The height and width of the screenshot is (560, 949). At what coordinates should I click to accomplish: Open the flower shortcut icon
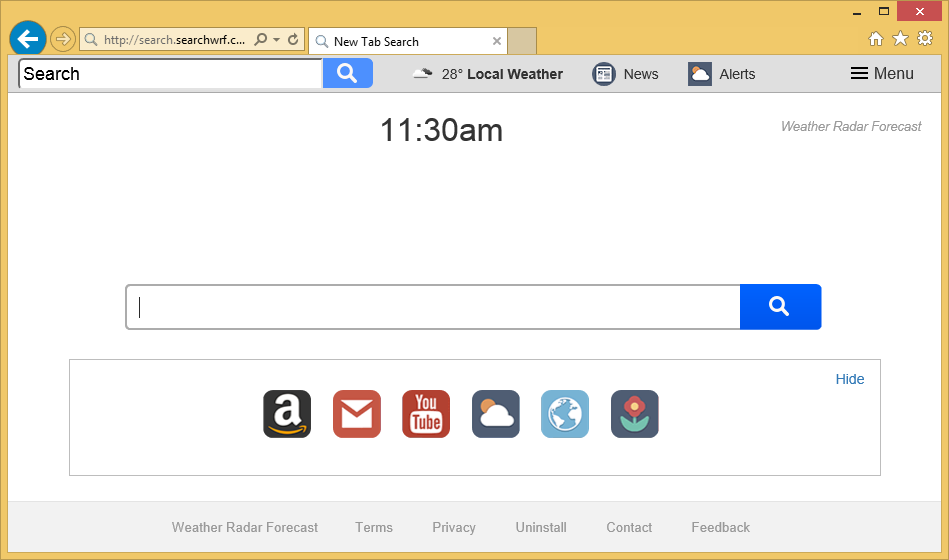(x=634, y=414)
